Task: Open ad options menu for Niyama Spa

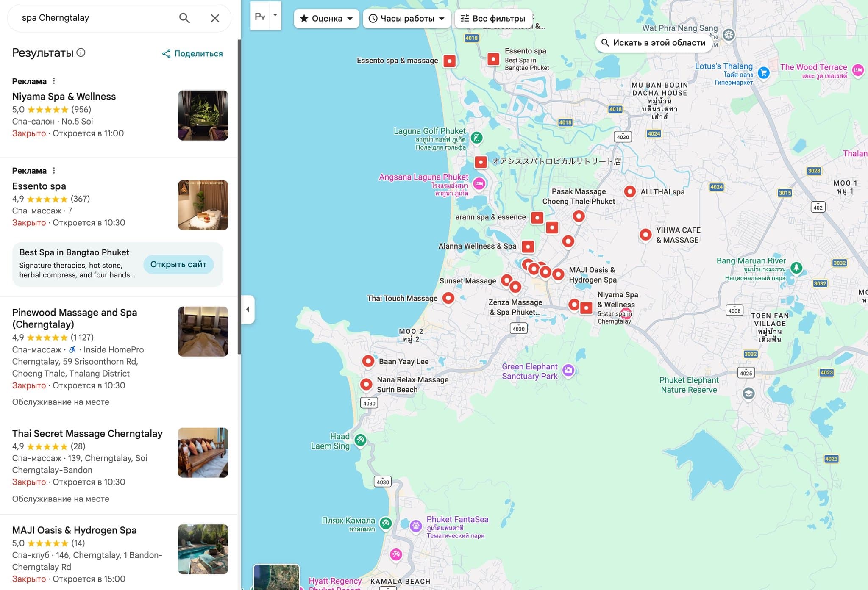Action: click(x=54, y=81)
